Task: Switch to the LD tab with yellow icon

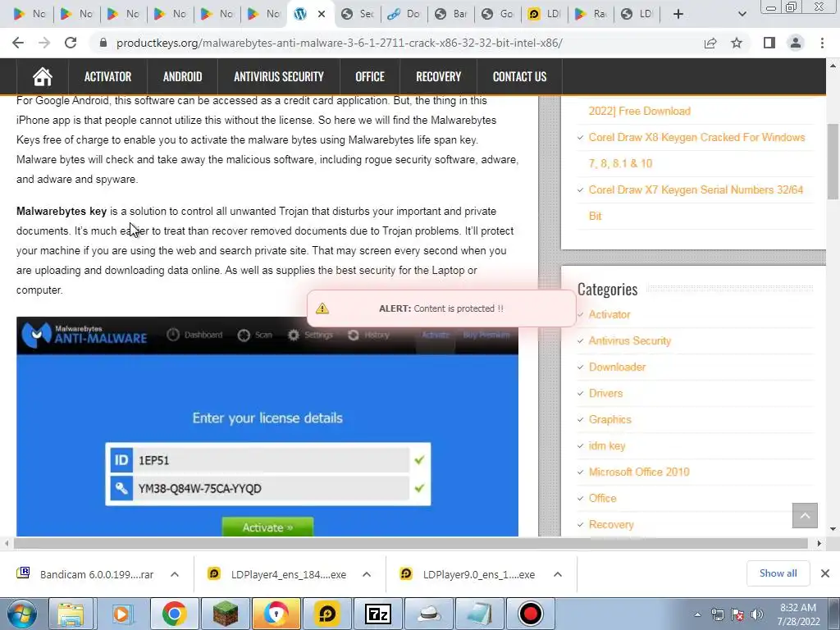Action: [x=545, y=14]
